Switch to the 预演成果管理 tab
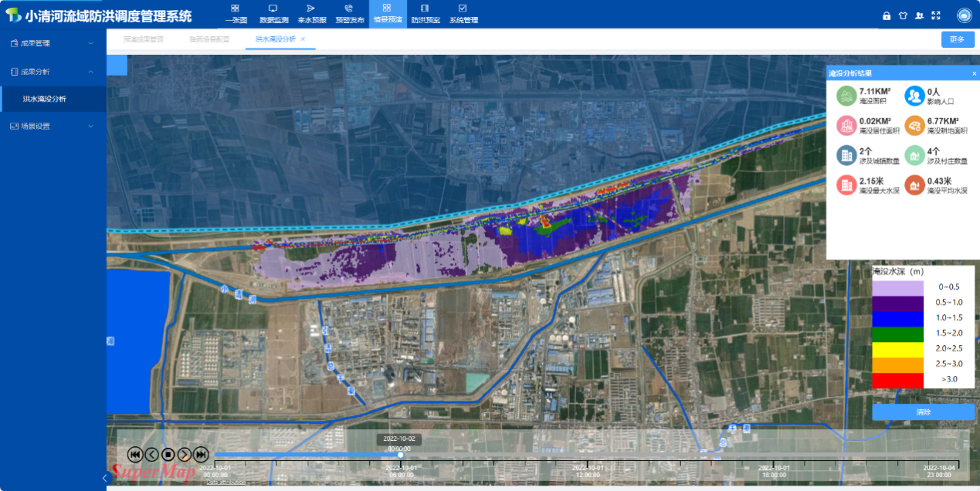 (x=143, y=39)
